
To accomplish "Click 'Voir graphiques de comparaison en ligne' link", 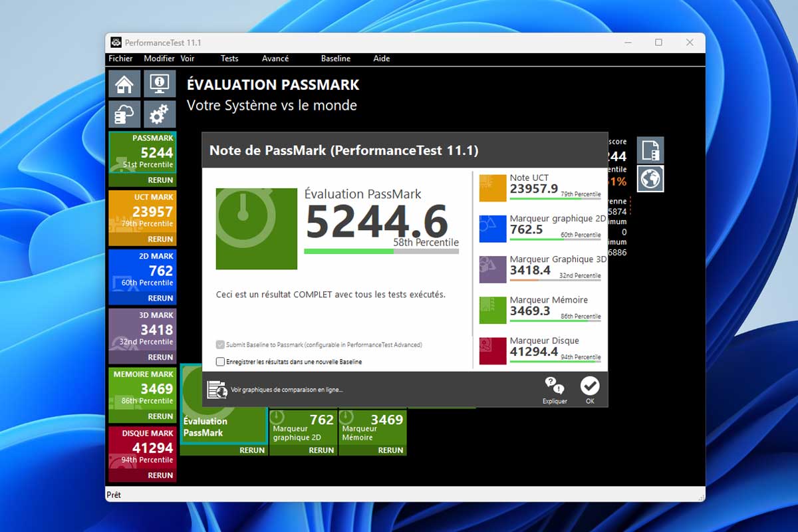I will pyautogui.click(x=287, y=390).
